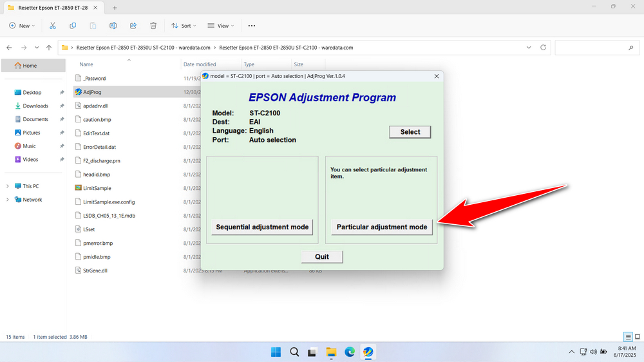644x362 pixels.
Task: Open Microsoft Edge from taskbar
Action: click(350, 352)
